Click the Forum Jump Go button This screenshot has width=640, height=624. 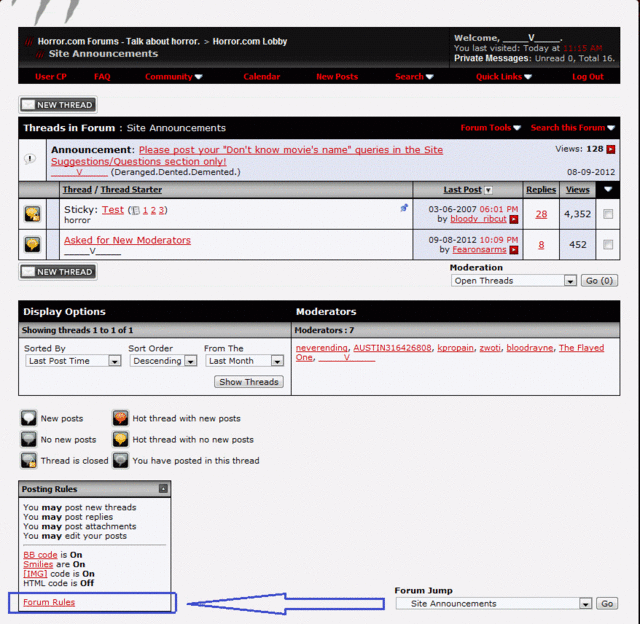pos(607,604)
